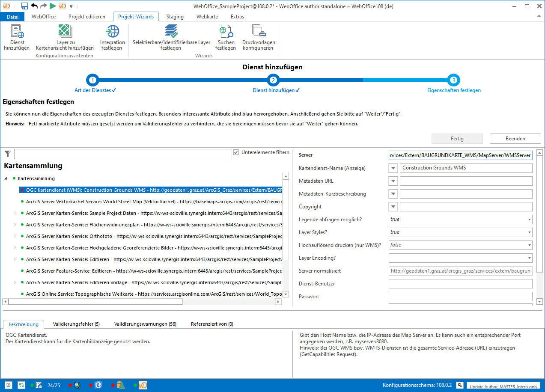Open the Hochauflösend drucken dropdown
This screenshot has height=392, width=545.
[x=529, y=245]
